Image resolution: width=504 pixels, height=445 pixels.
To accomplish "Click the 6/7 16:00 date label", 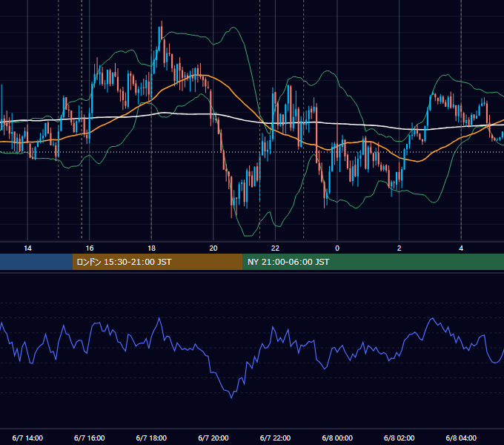I will 90,438.
